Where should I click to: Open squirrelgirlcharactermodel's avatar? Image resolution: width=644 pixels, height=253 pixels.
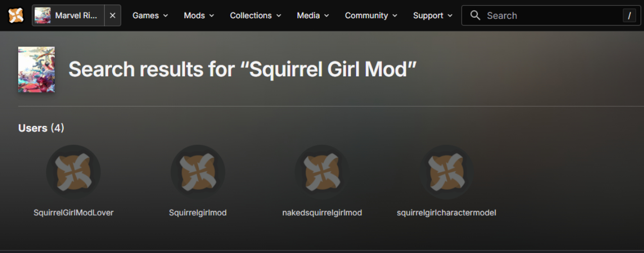tap(447, 172)
